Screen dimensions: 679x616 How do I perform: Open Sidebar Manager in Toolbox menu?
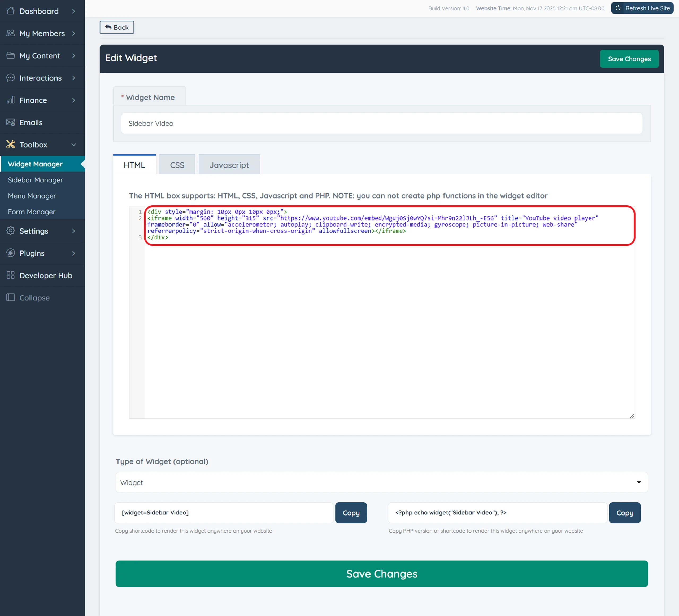tap(35, 180)
